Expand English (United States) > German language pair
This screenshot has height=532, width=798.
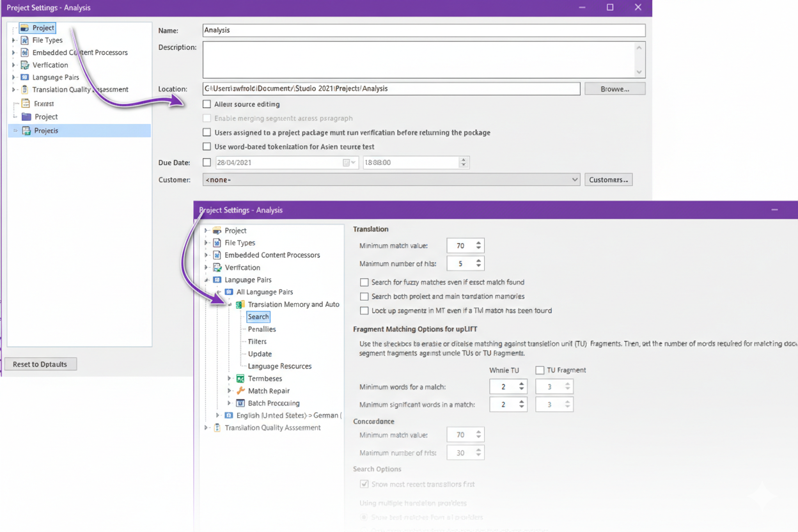click(218, 416)
